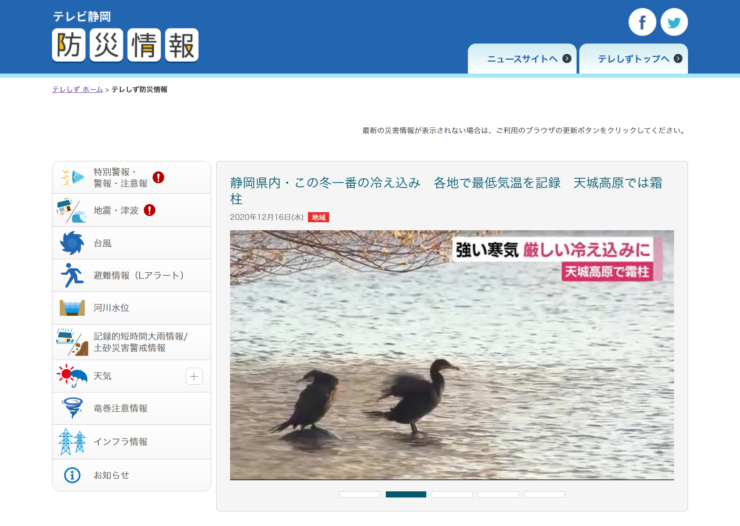Select the first carousel slide indicator

[x=360, y=494]
